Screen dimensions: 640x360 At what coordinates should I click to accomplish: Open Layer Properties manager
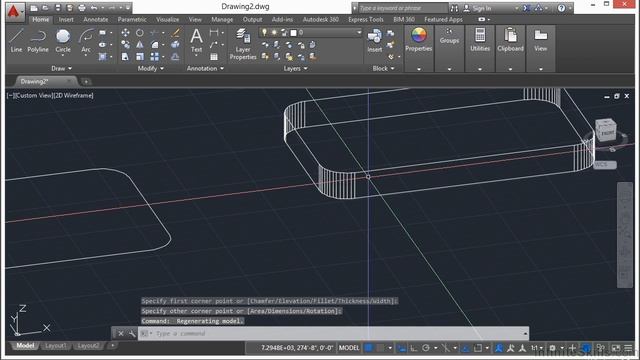(243, 44)
